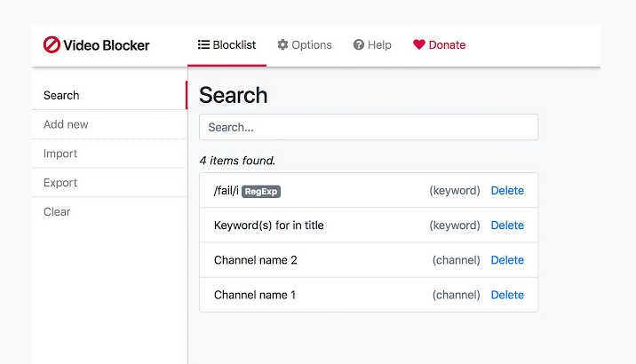Delete the Channel name 1 entry
636x364 pixels.
(x=507, y=295)
